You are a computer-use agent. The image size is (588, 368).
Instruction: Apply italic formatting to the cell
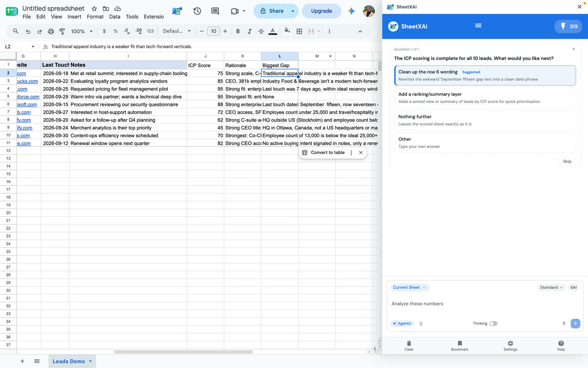pos(249,31)
